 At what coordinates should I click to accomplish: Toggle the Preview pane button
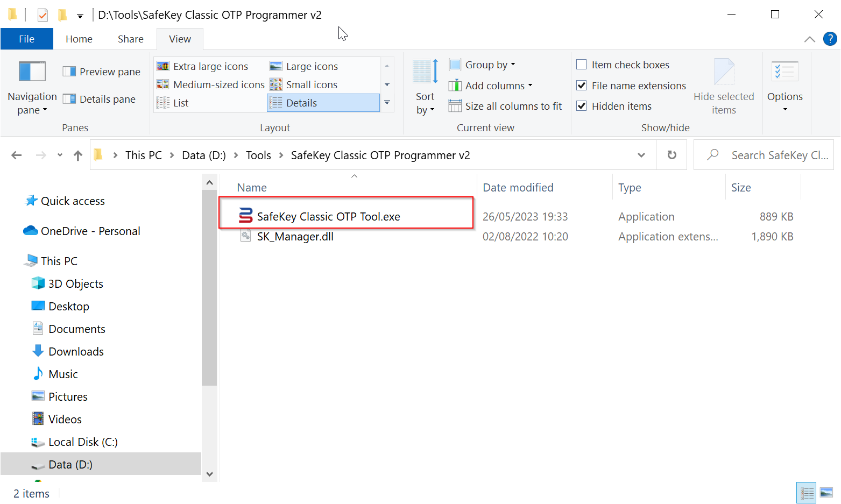pyautogui.click(x=102, y=72)
